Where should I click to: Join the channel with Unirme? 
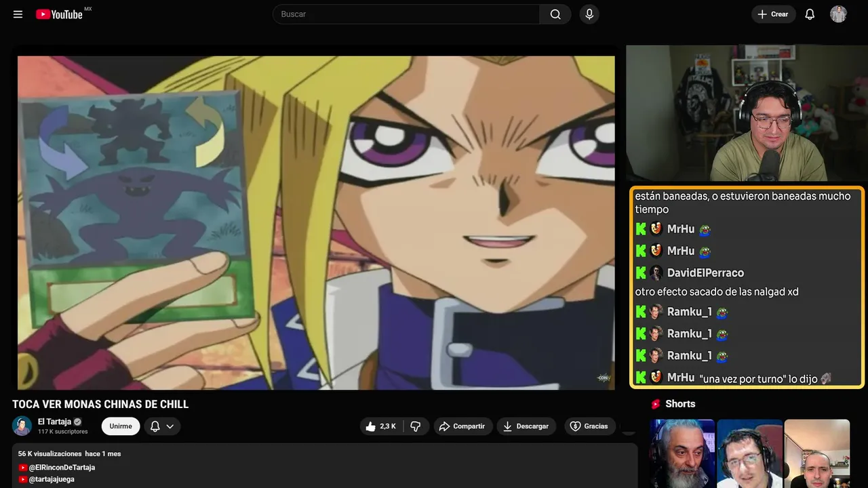click(x=121, y=426)
